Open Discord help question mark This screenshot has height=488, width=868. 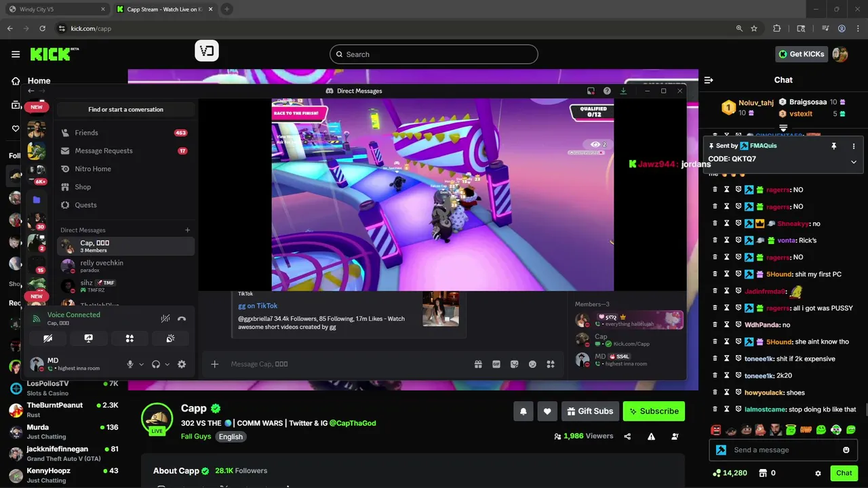[607, 91]
